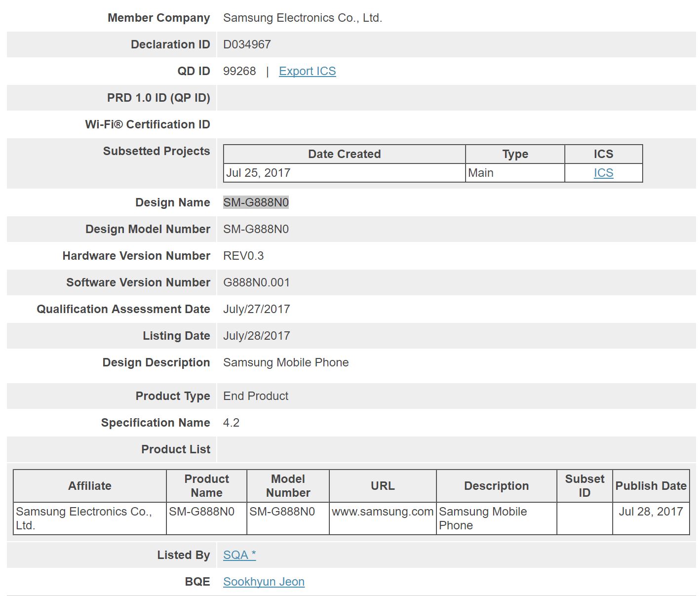Click Subset ID column header

(x=584, y=486)
